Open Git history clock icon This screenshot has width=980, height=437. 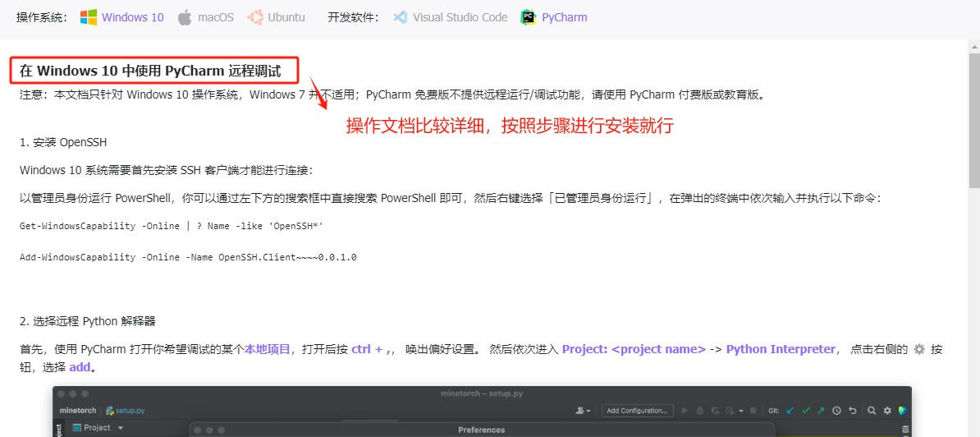point(836,411)
